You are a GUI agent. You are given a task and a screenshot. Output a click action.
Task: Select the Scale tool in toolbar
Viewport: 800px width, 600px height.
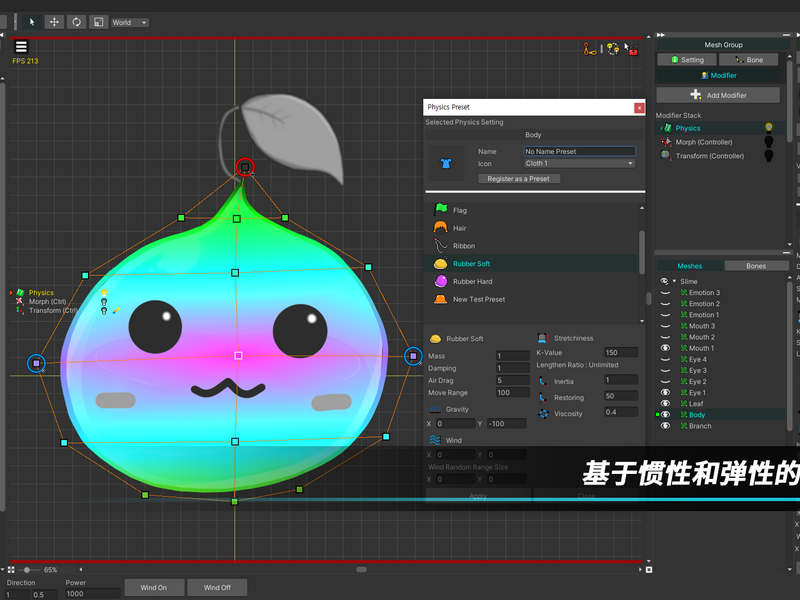98,22
